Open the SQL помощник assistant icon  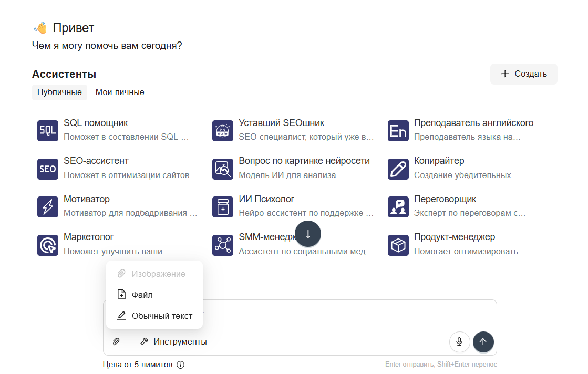click(47, 130)
